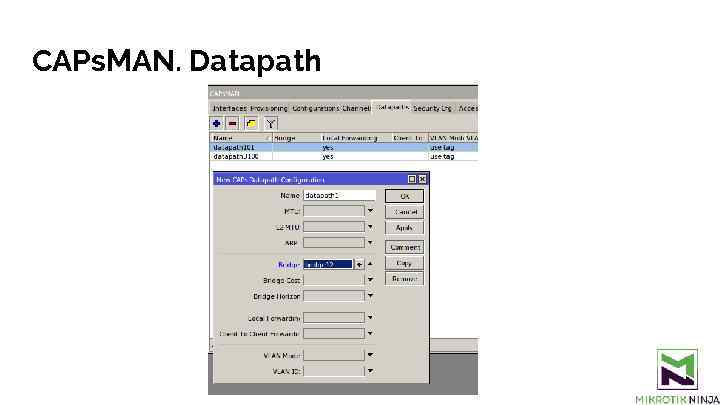720x405 pixels.
Task: Click the yellow comment note icon
Action: pos(251,124)
